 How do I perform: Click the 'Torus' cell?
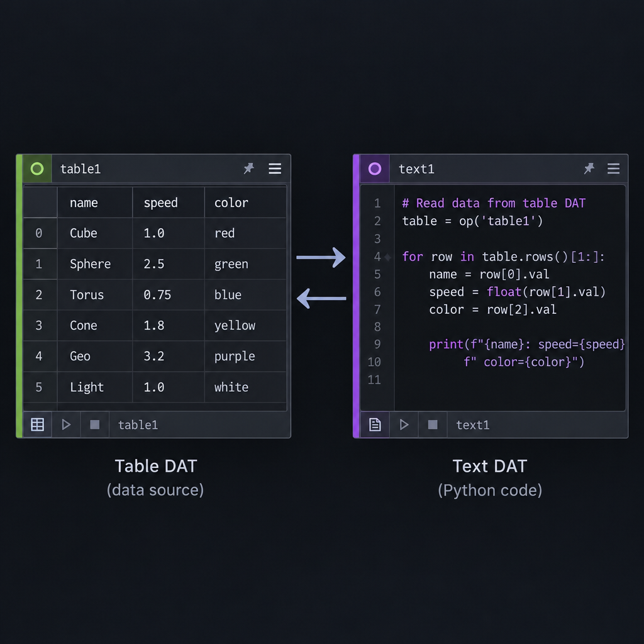(95, 295)
